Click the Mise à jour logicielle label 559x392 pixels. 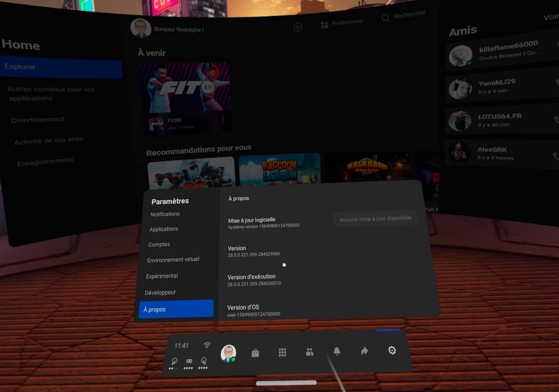pos(252,220)
